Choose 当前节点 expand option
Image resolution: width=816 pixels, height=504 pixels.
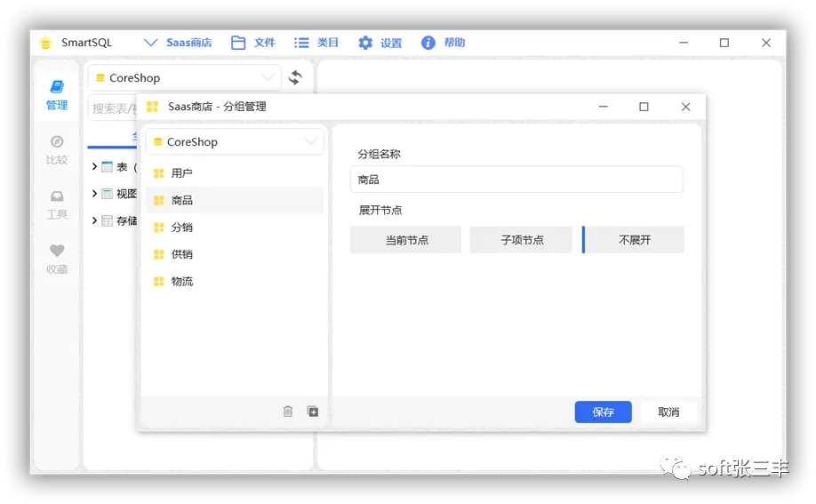tap(406, 239)
